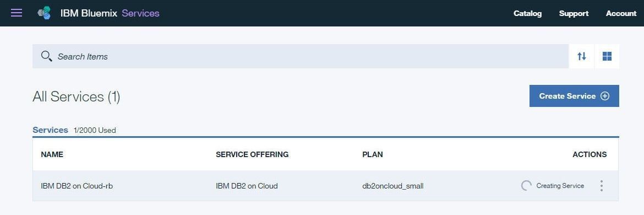Open the IBM DB2 on Cloud-rb service

[77, 186]
